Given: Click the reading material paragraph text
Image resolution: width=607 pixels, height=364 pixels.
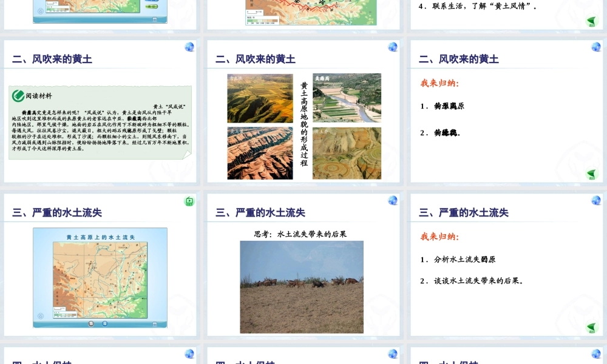Looking at the screenshot, I should pyautogui.click(x=100, y=130).
